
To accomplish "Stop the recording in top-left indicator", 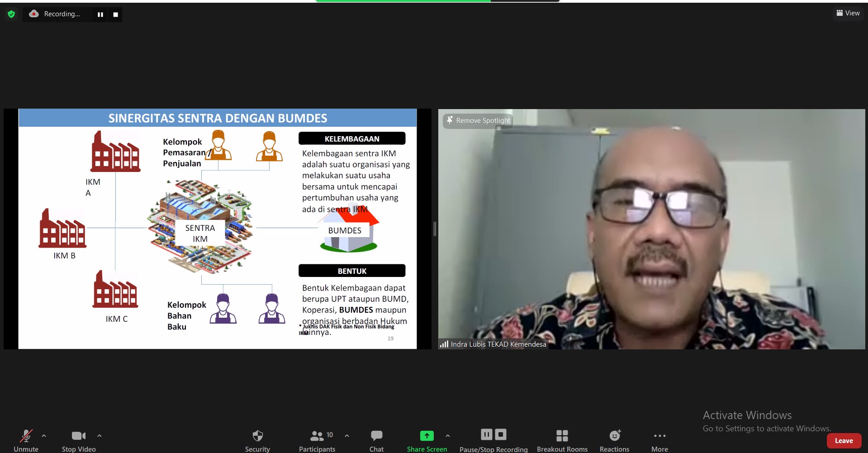I will [116, 14].
